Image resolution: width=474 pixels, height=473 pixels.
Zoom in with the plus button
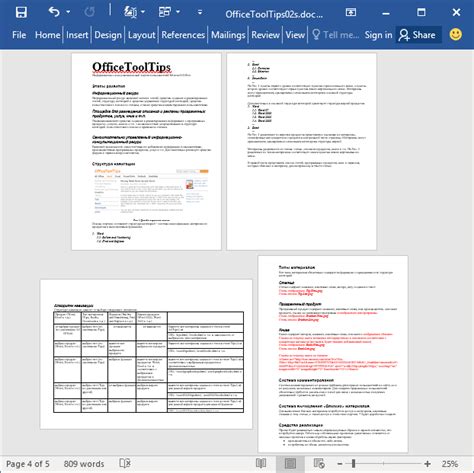coord(428,464)
